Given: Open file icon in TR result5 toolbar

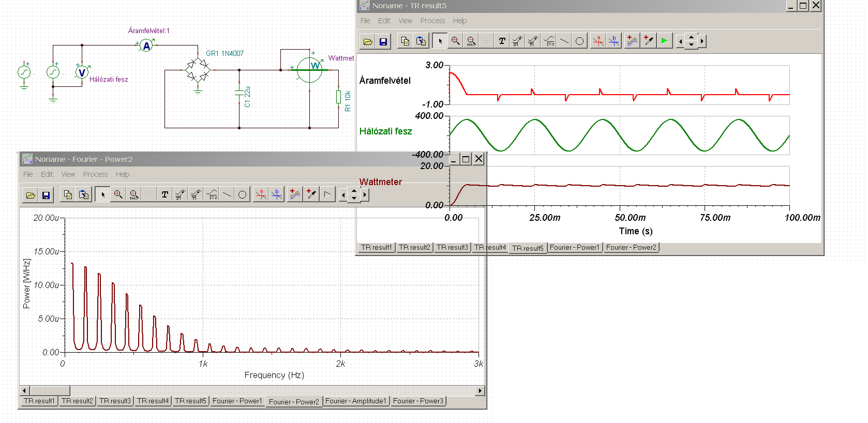Looking at the screenshot, I should tap(368, 41).
